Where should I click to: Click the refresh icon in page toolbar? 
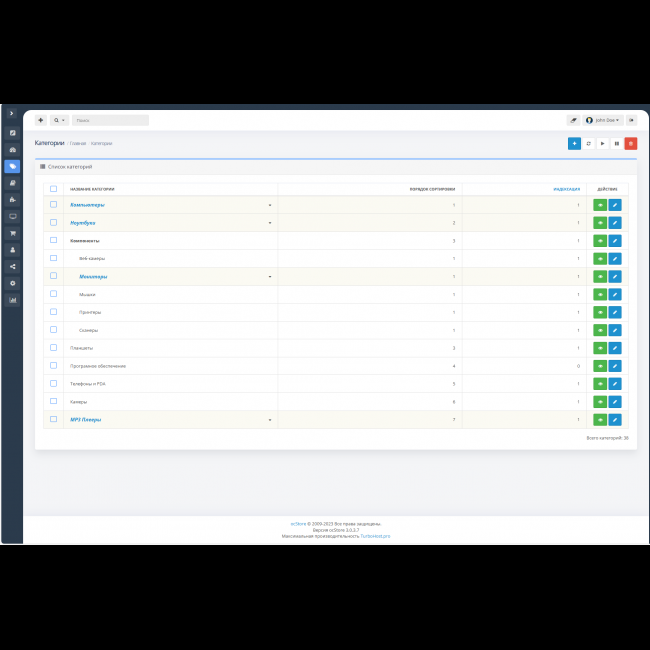click(x=588, y=143)
